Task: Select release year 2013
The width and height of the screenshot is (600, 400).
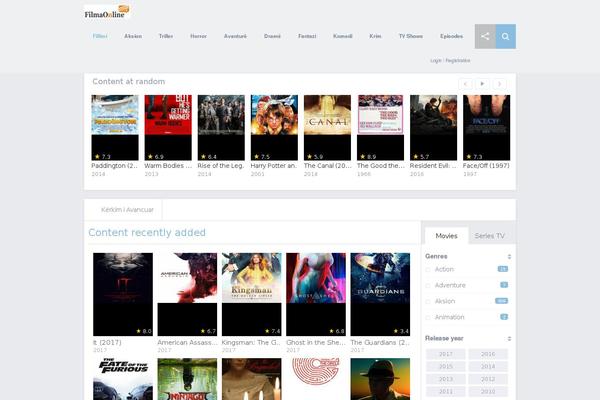Action: 446,379
